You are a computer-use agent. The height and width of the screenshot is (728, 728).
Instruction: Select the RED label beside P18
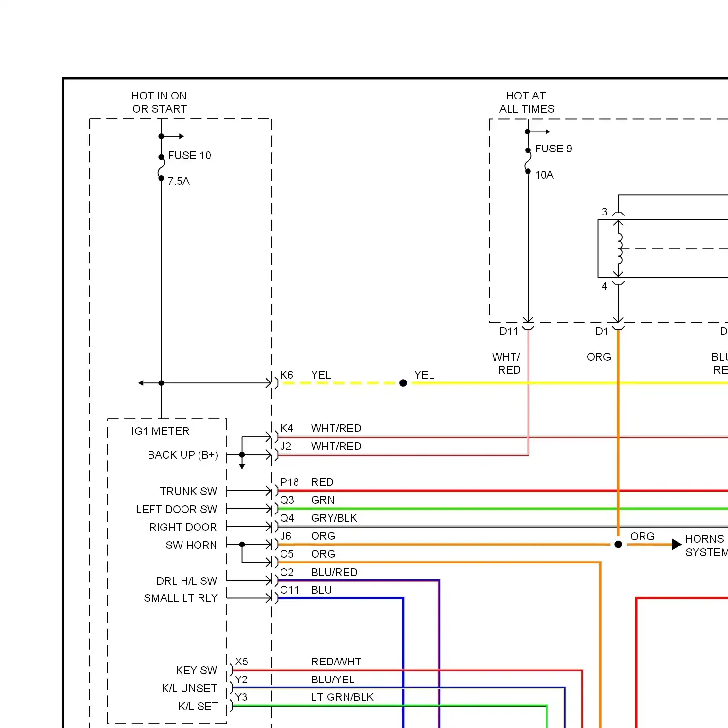click(322, 482)
